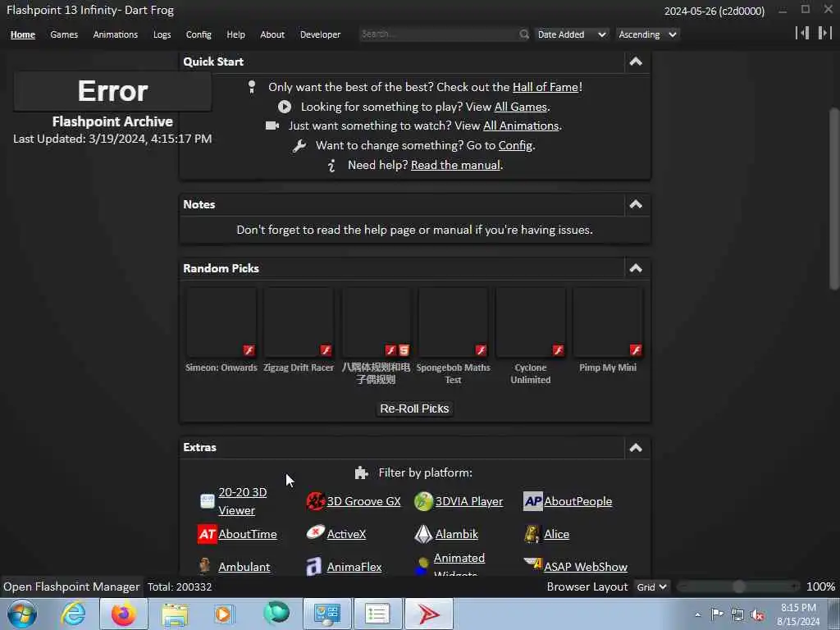840x630 pixels.
Task: Open the Ascending order dropdown
Action: 647,34
